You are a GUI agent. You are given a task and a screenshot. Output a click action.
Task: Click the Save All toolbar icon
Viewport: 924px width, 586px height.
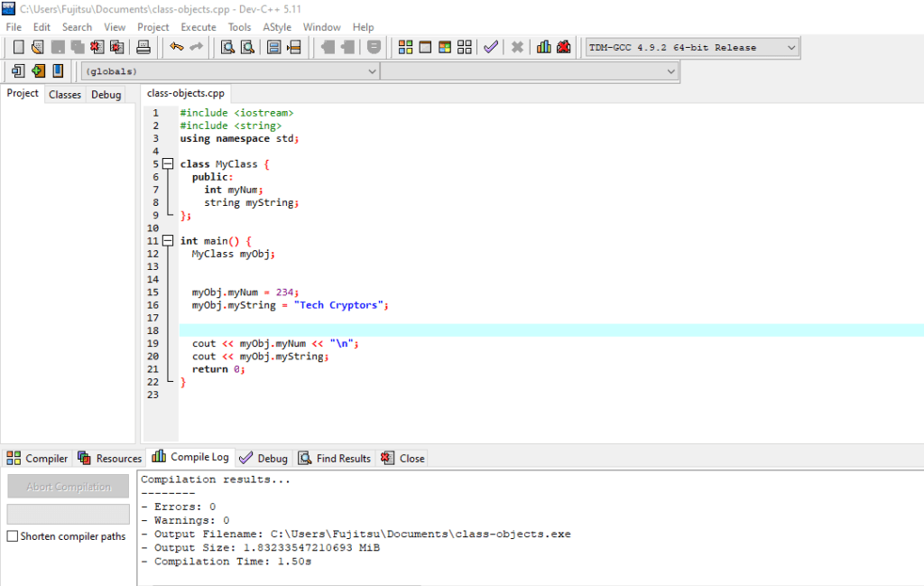(78, 47)
